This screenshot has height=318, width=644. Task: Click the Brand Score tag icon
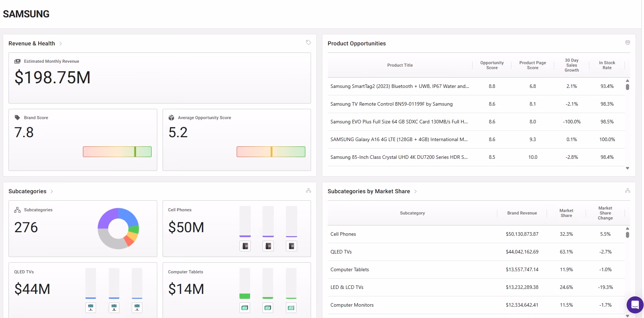point(17,118)
